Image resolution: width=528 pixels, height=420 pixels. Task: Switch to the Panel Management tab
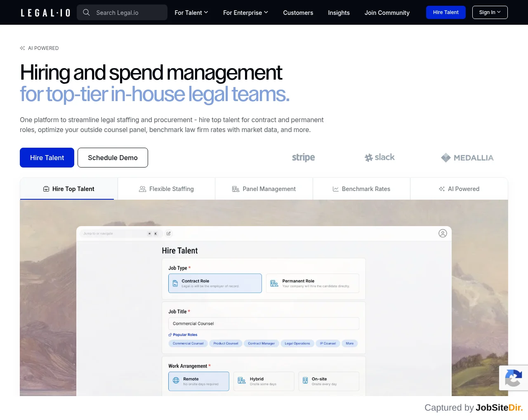(x=264, y=189)
